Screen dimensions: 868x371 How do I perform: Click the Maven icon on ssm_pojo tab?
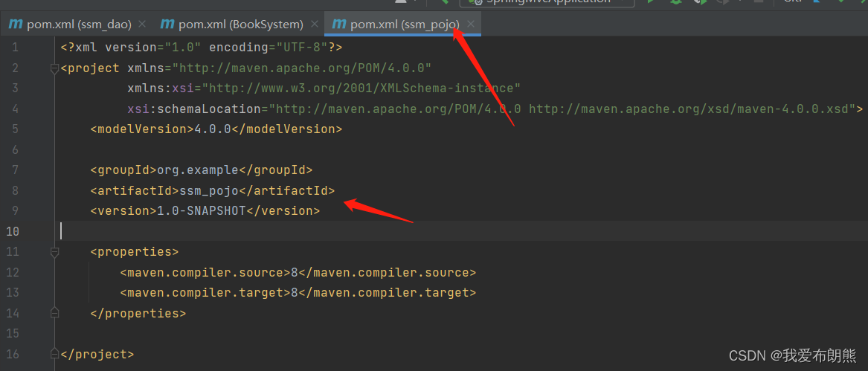(x=339, y=25)
